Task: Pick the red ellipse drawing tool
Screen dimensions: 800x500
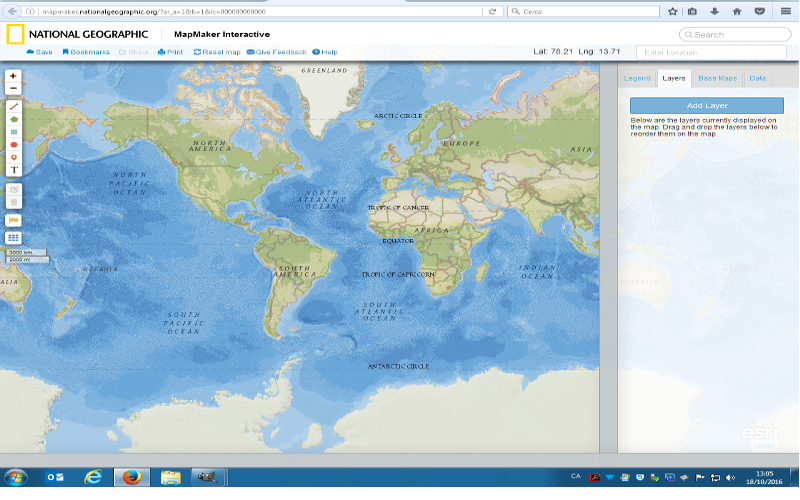Action: pyautogui.click(x=13, y=144)
